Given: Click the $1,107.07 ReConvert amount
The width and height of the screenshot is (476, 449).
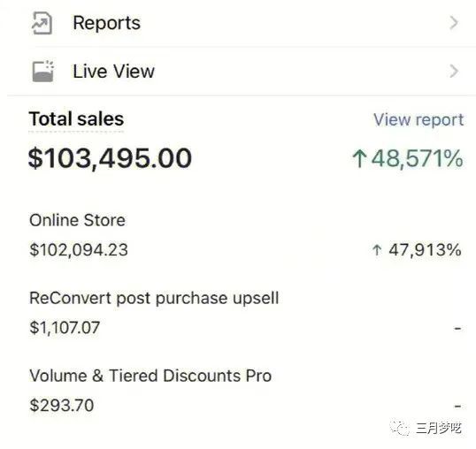Looking at the screenshot, I should (65, 328).
